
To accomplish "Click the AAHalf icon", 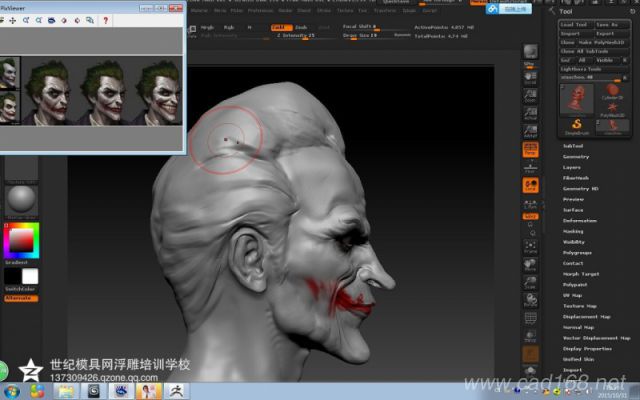I will pyautogui.click(x=531, y=131).
